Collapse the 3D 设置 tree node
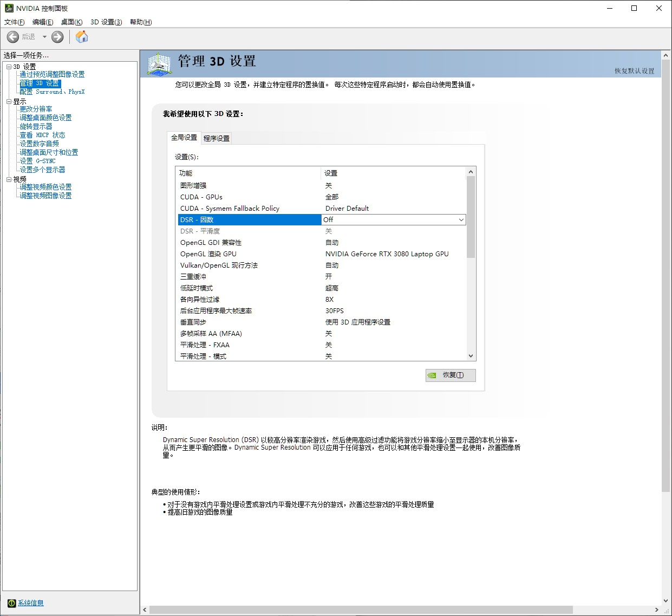 pos(9,67)
